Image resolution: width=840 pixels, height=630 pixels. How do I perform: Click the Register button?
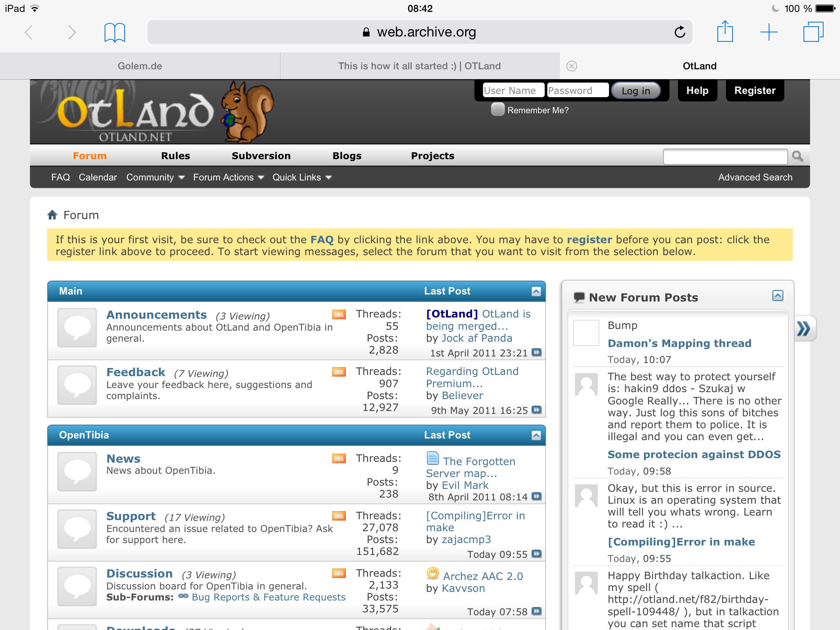pos(755,91)
